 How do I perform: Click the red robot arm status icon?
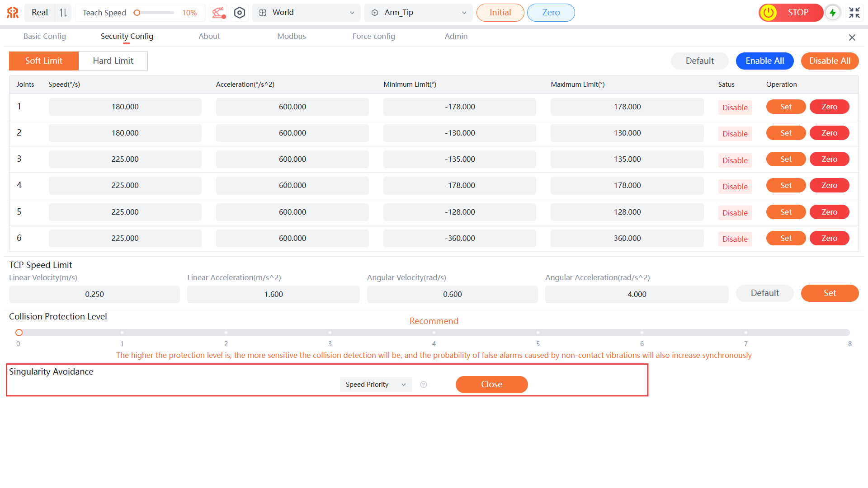click(x=219, y=13)
